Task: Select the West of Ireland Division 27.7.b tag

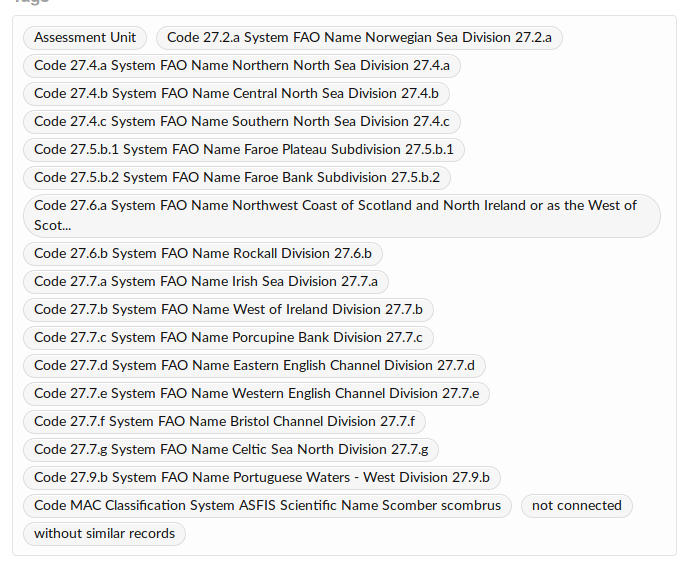Action: 228,310
